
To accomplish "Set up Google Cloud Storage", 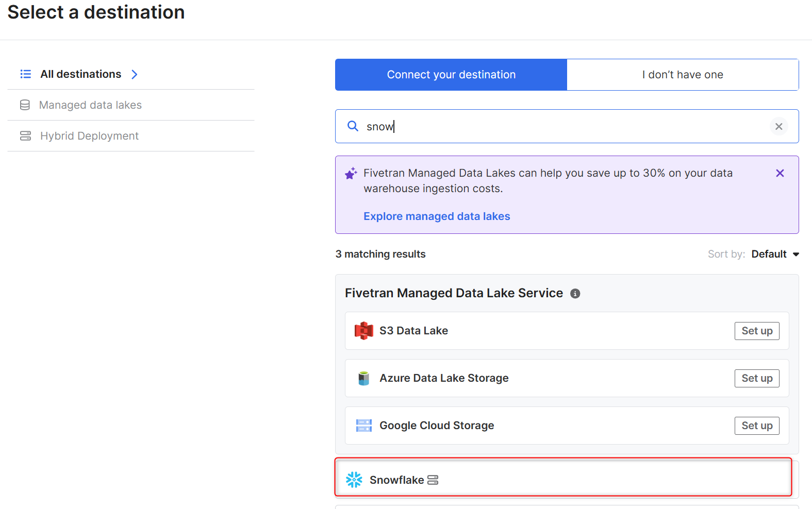I will tap(757, 426).
